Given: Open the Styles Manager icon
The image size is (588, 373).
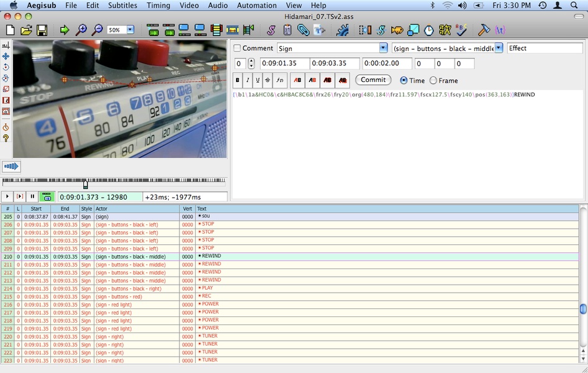Looking at the screenshot, I should click(x=271, y=30).
